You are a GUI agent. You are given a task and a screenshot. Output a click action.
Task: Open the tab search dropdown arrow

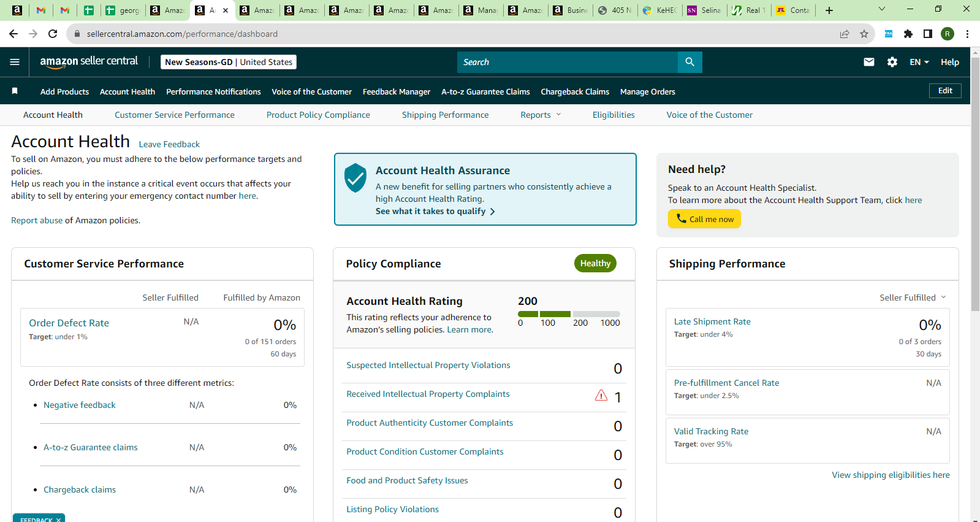tap(882, 9)
